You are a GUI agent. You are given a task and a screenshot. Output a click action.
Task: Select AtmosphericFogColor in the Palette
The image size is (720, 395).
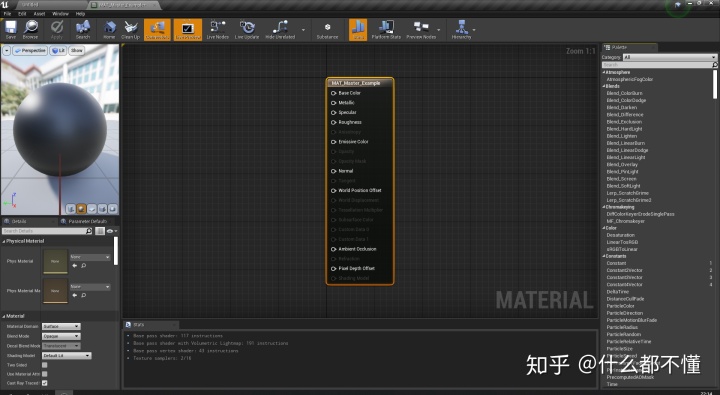630,79
